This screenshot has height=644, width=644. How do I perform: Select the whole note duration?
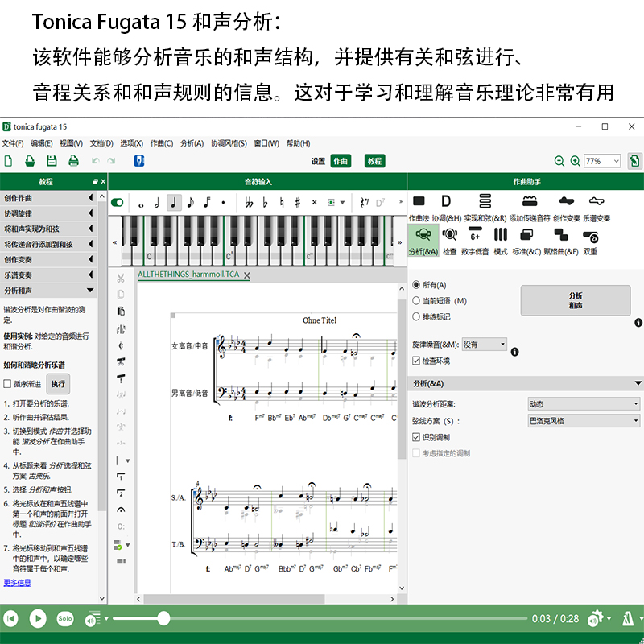(x=141, y=204)
